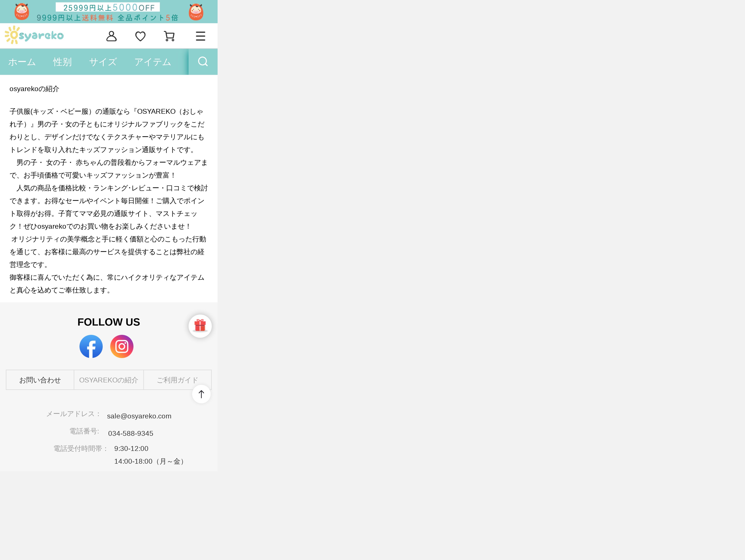Click the 25999円以上5000OFF promo banner
Screen dimensions: 745x560
click(108, 7)
